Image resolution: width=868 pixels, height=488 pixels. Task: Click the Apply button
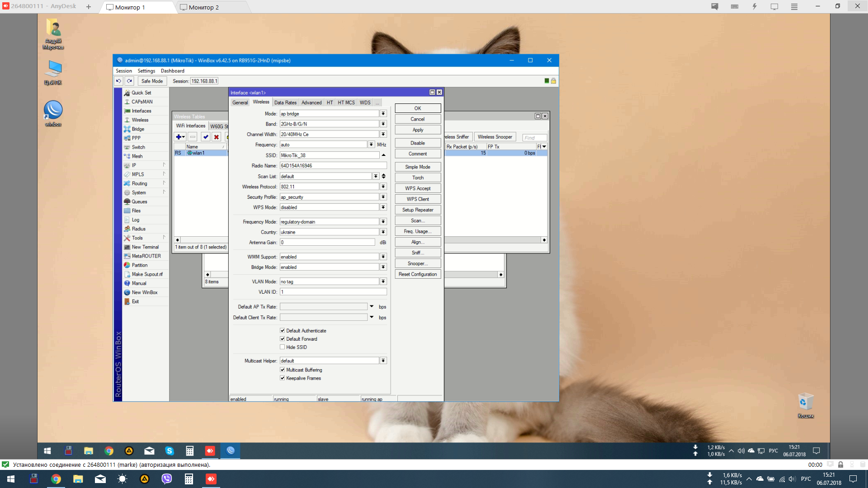[x=418, y=130]
